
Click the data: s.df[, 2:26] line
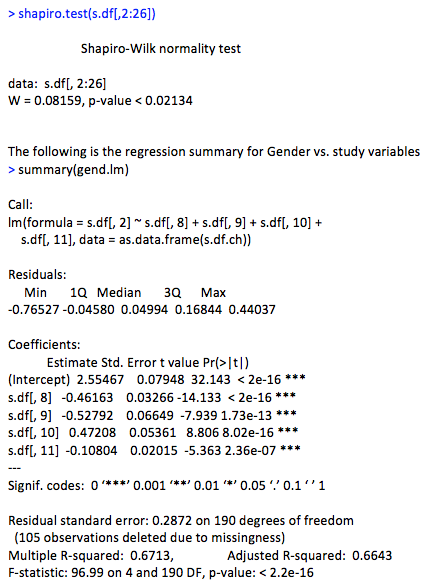[x=57, y=84]
